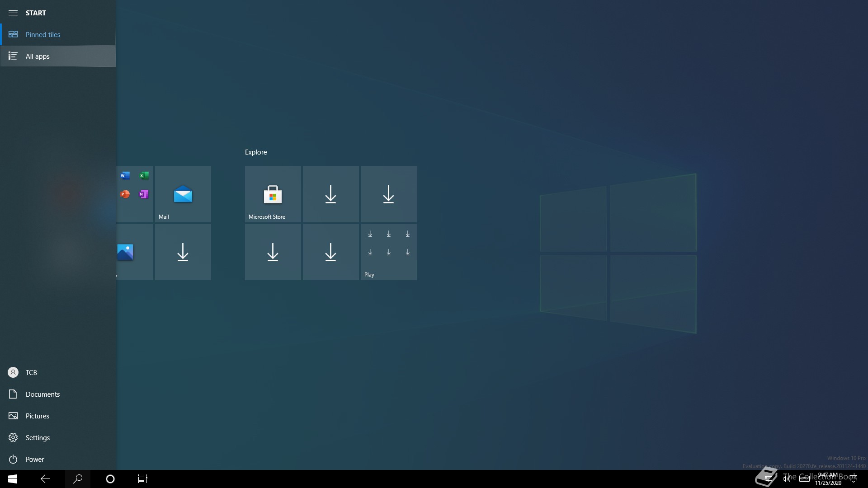Image resolution: width=868 pixels, height=488 pixels.
Task: Click the downloading tile right of Microsoft Store
Action: [330, 194]
